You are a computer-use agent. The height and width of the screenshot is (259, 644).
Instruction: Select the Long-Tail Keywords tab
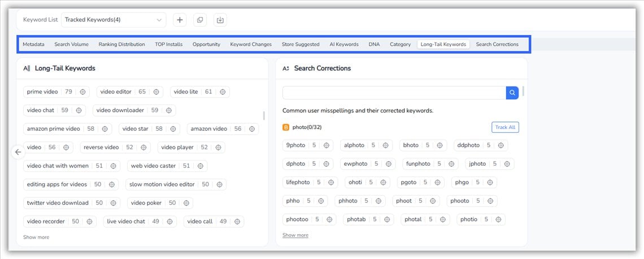[443, 45]
